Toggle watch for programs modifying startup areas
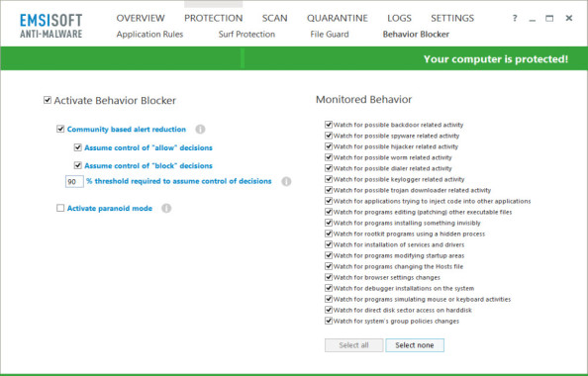Screen dimensions: 588x376 point(329,255)
